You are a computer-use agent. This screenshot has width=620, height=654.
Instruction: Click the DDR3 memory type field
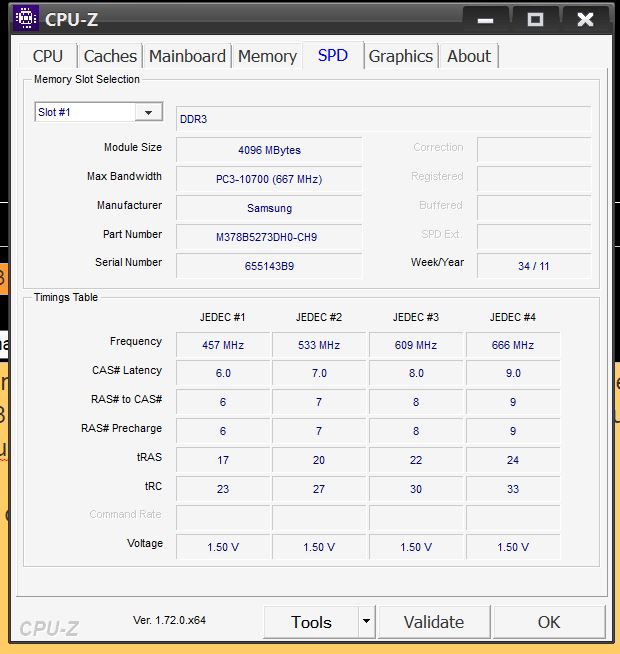click(383, 119)
